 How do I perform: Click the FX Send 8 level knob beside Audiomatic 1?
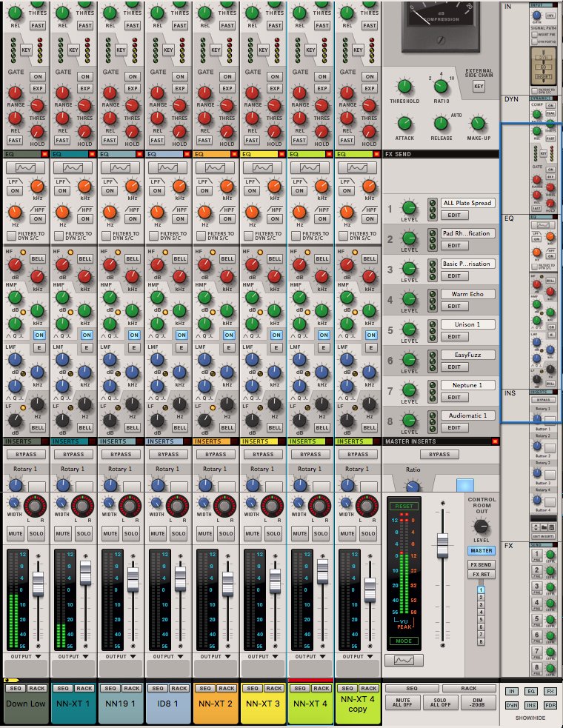pos(409,421)
